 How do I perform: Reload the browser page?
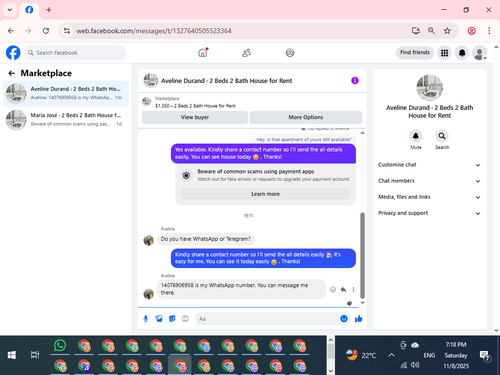click(46, 31)
